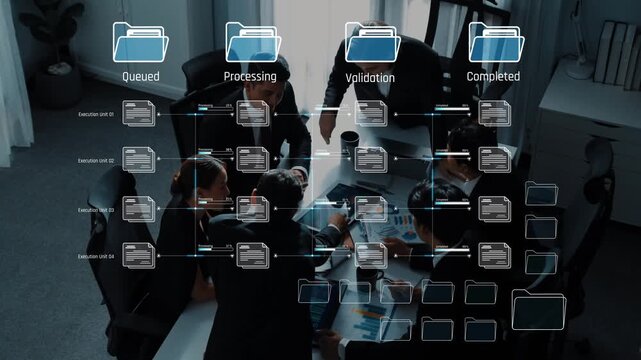
Task: Click Execution Unit 02 Validation progress bar
Action: 332,154
